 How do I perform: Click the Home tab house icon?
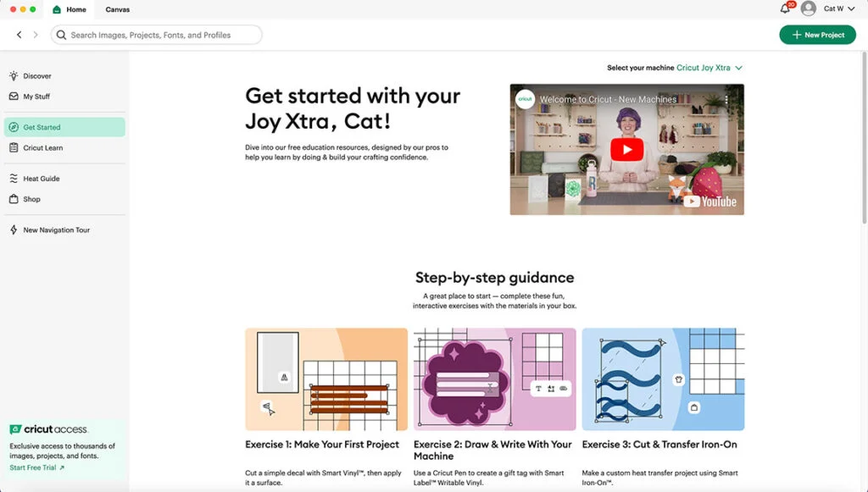pos(57,9)
